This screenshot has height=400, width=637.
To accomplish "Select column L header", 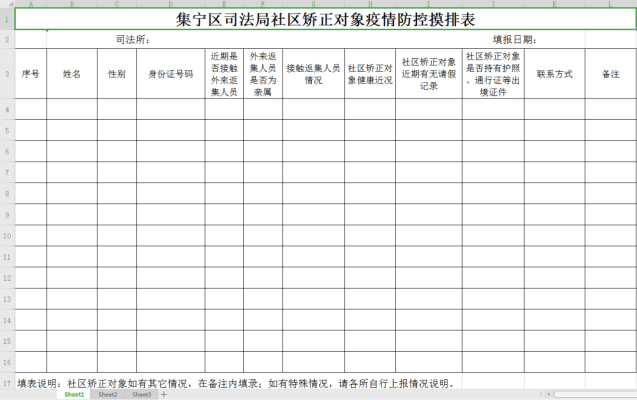I will click(x=610, y=4).
